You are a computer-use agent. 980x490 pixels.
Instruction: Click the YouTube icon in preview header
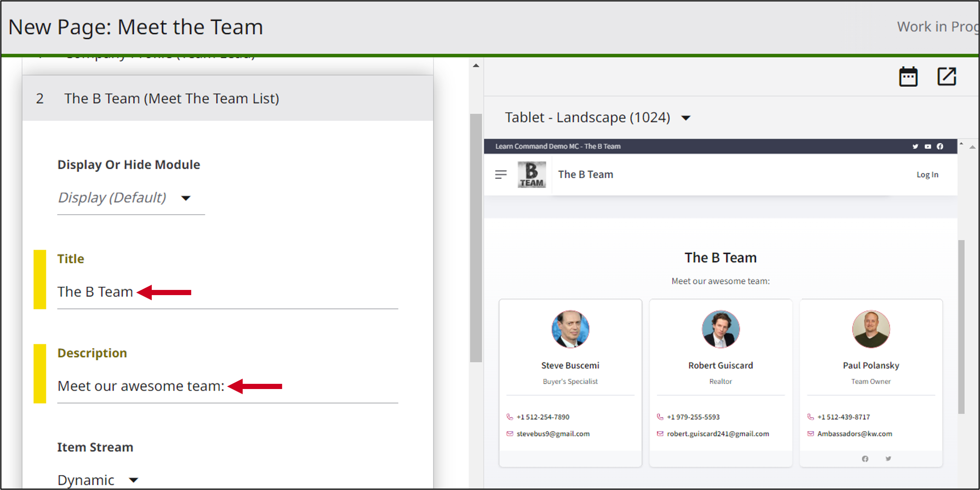[928, 147]
